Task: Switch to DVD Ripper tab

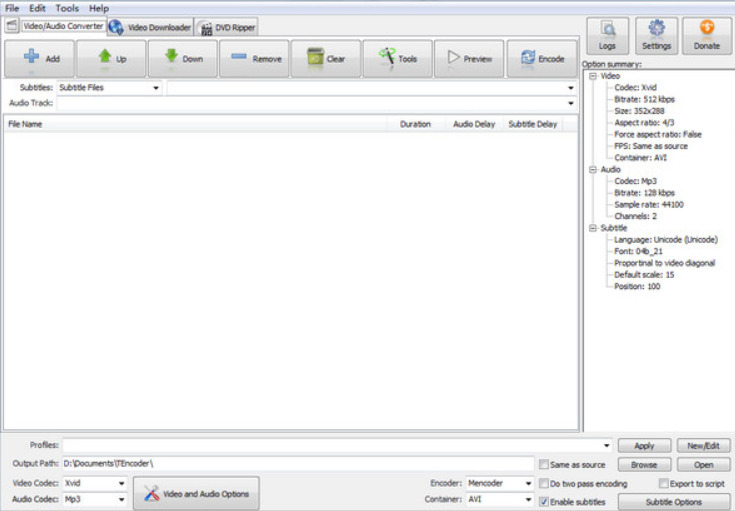Action: [x=227, y=27]
